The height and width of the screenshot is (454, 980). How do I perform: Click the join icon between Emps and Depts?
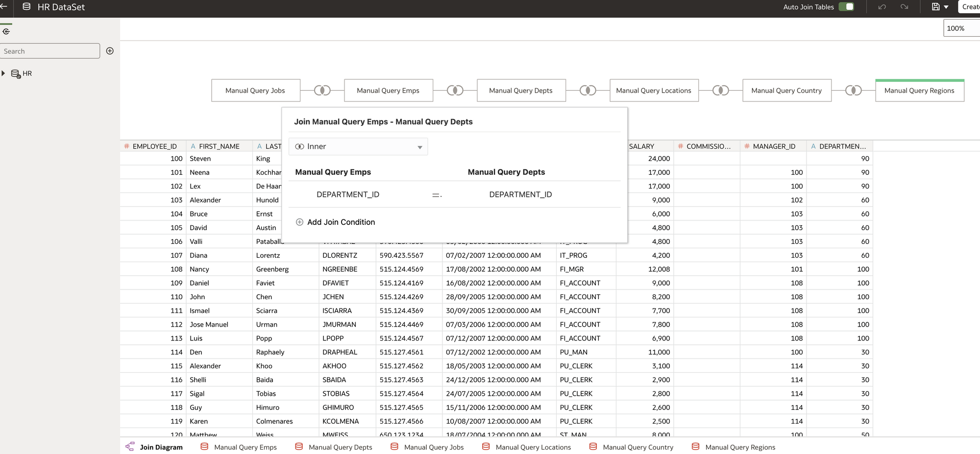click(x=455, y=91)
